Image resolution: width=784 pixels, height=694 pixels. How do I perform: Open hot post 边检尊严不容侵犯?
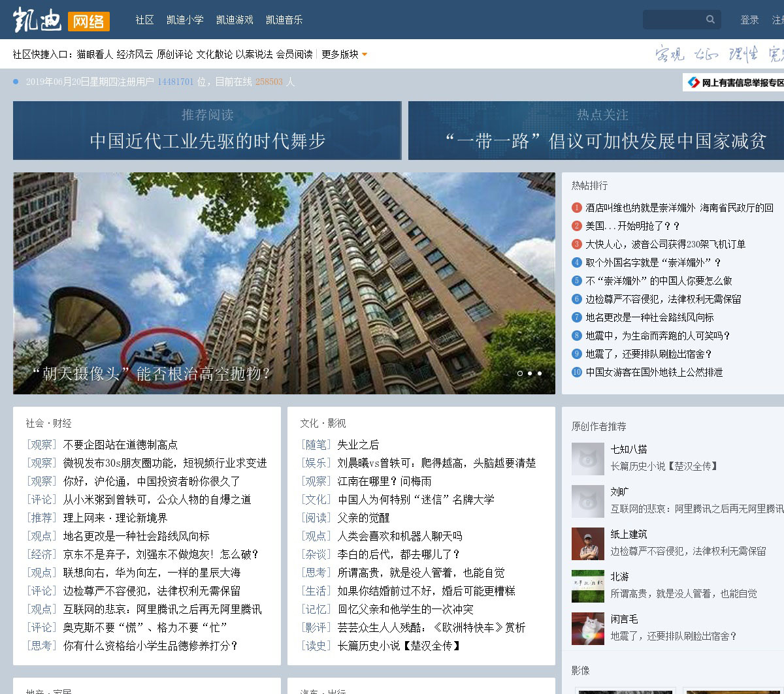coord(663,299)
